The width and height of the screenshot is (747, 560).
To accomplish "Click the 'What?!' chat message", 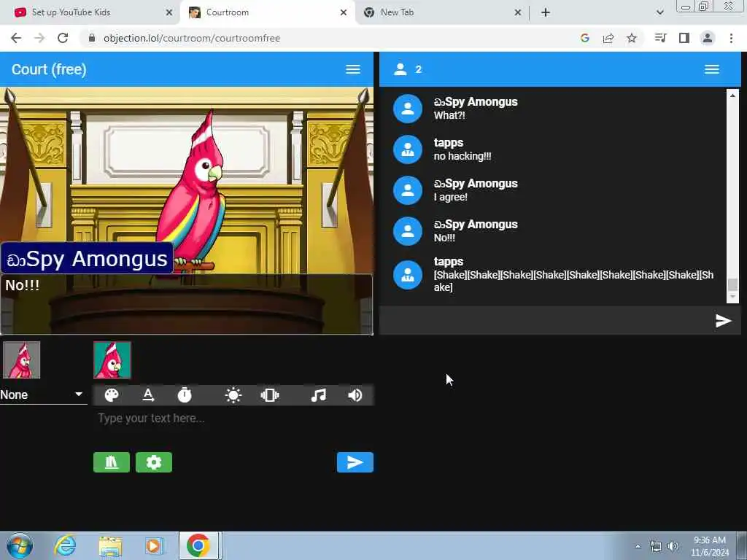I will point(449,115).
